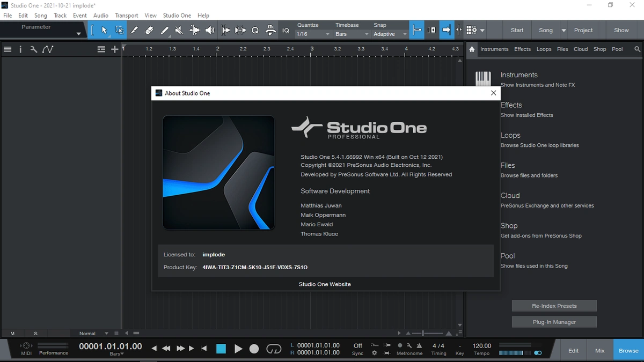Select the Mute tool
This screenshot has height=362, width=644.
(x=179, y=30)
